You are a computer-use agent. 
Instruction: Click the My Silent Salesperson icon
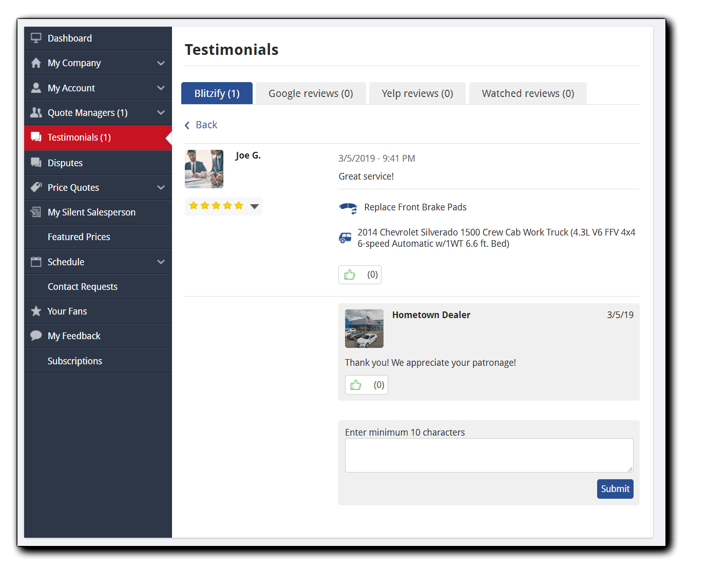36,212
